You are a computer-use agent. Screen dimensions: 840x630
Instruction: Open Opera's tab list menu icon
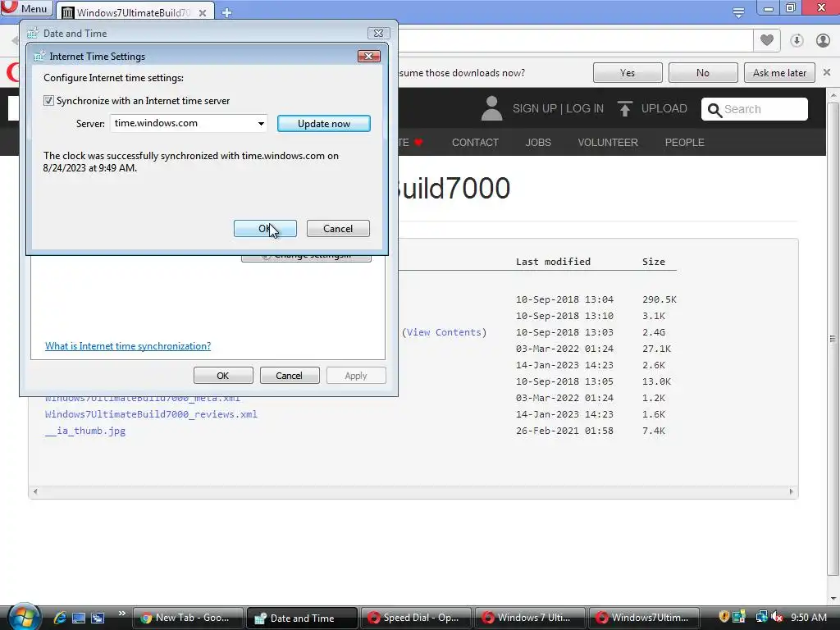(738, 11)
